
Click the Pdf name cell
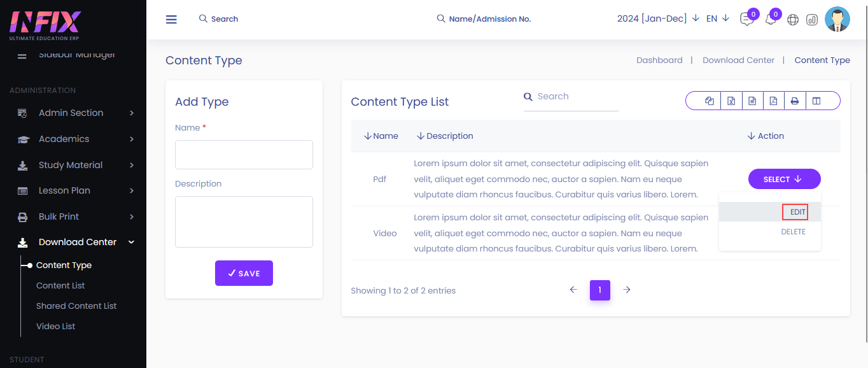pos(380,180)
